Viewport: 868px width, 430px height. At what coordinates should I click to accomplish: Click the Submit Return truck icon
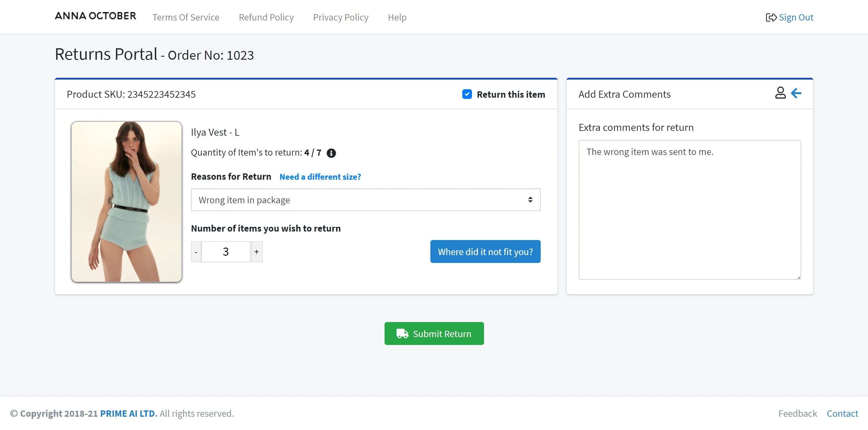402,334
